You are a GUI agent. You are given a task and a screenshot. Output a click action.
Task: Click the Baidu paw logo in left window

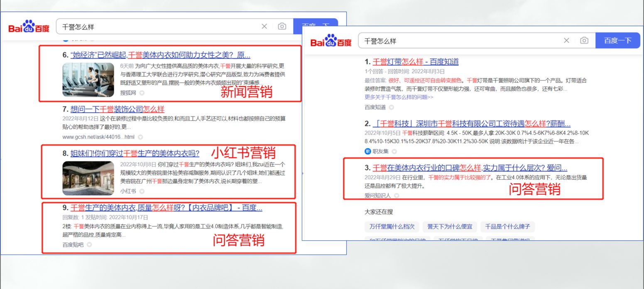29,27
